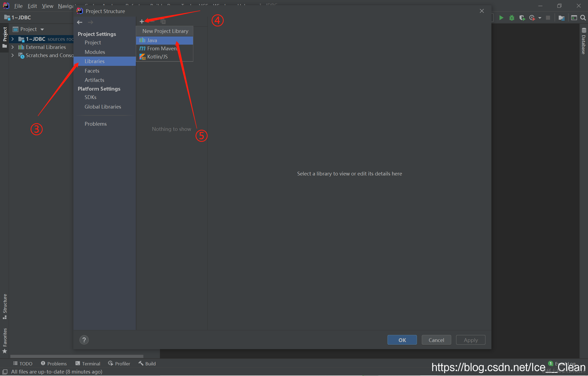The width and height of the screenshot is (588, 376).
Task: Select Modules in Project Settings
Action: tap(95, 52)
